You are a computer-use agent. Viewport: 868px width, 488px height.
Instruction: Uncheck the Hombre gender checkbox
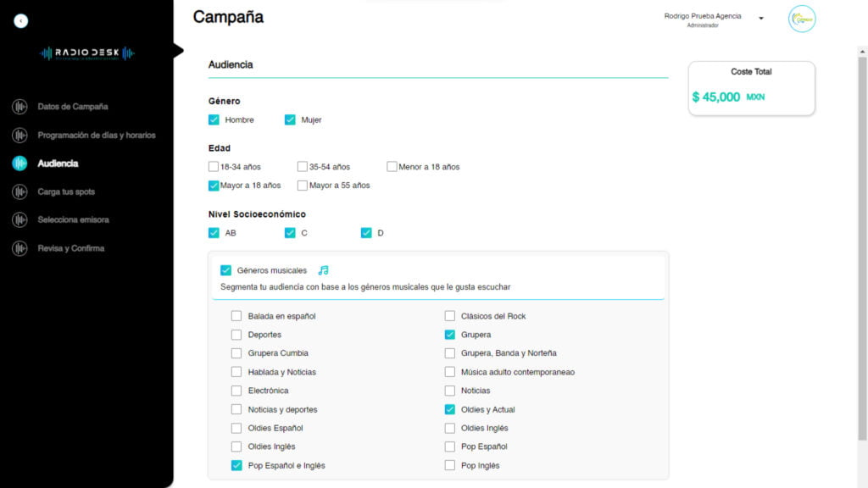pyautogui.click(x=214, y=119)
